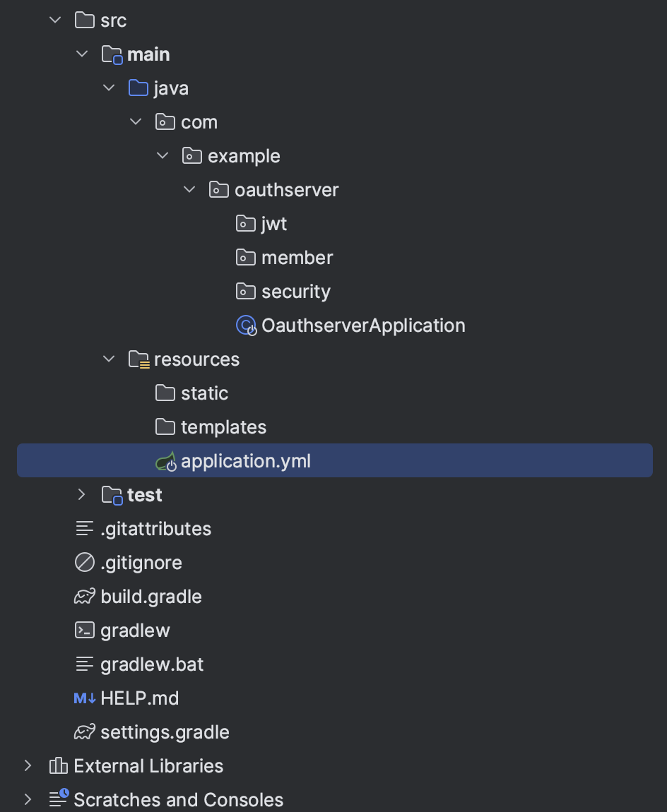Expand the test directory
The image size is (667, 812).
[x=81, y=494]
